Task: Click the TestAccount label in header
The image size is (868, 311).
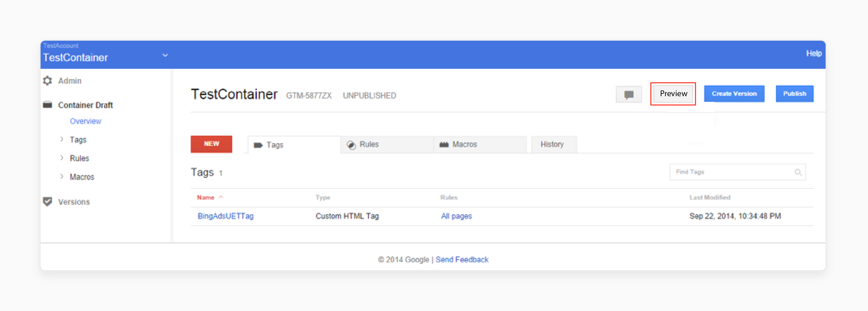Action: pos(61,46)
